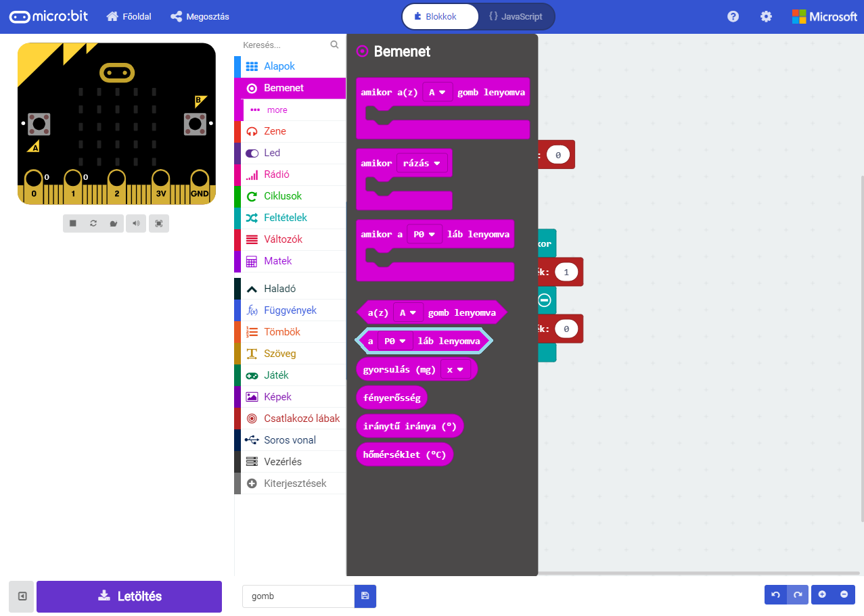Open the 'rázás' gesture dropdown
864x616 pixels.
point(422,163)
